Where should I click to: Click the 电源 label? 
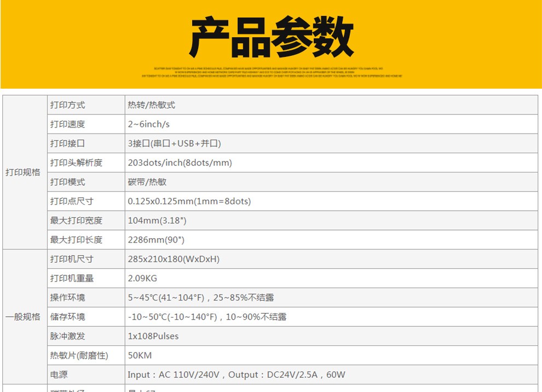(x=59, y=374)
